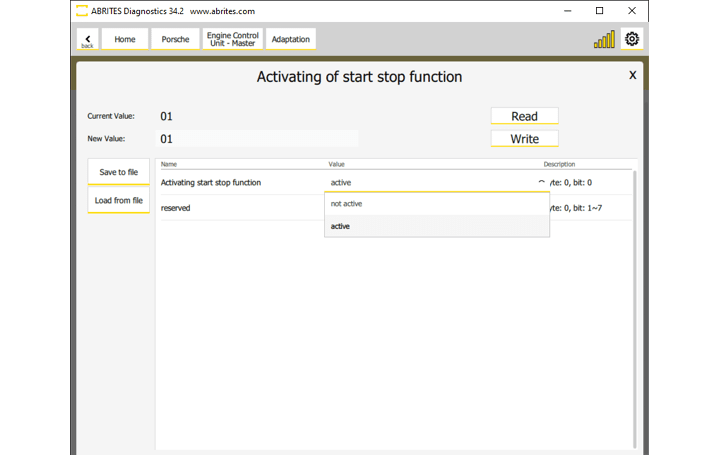Go to the Porsche breadcrumb
This screenshot has width=719, height=455.
coord(175,40)
